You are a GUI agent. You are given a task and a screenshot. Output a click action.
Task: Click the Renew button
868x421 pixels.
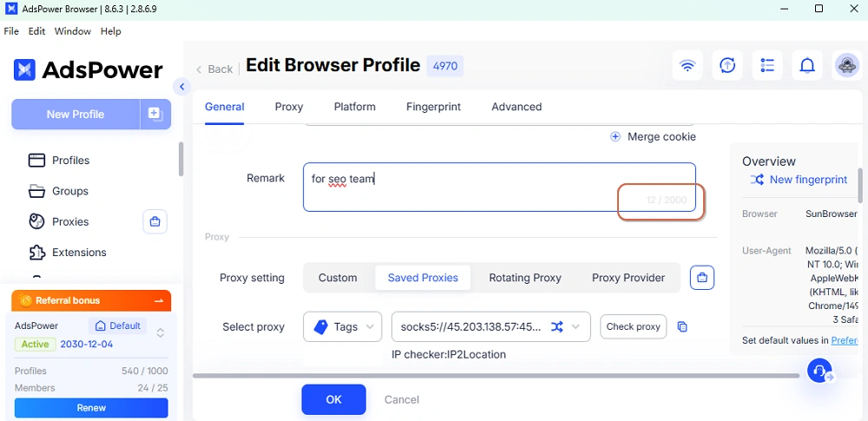tap(91, 408)
